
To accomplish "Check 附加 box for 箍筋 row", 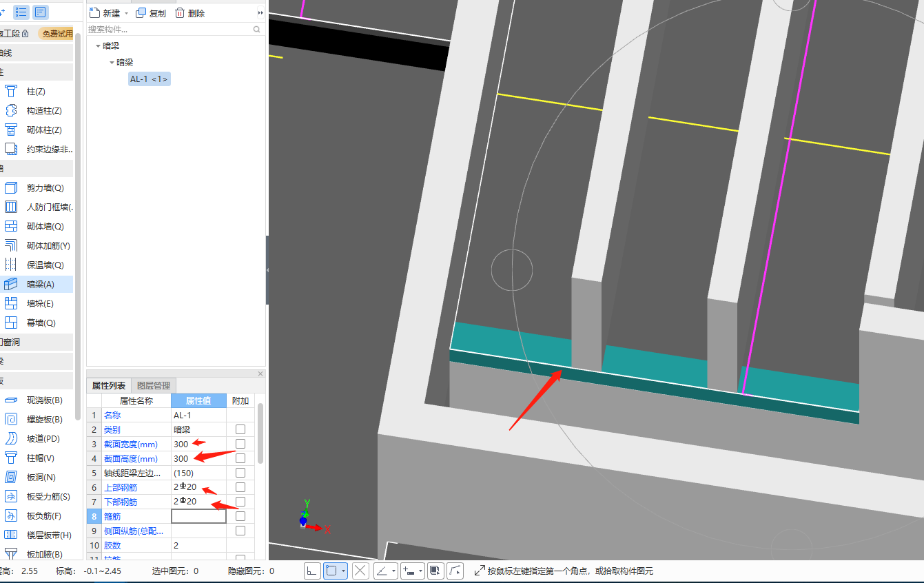I will coord(240,516).
